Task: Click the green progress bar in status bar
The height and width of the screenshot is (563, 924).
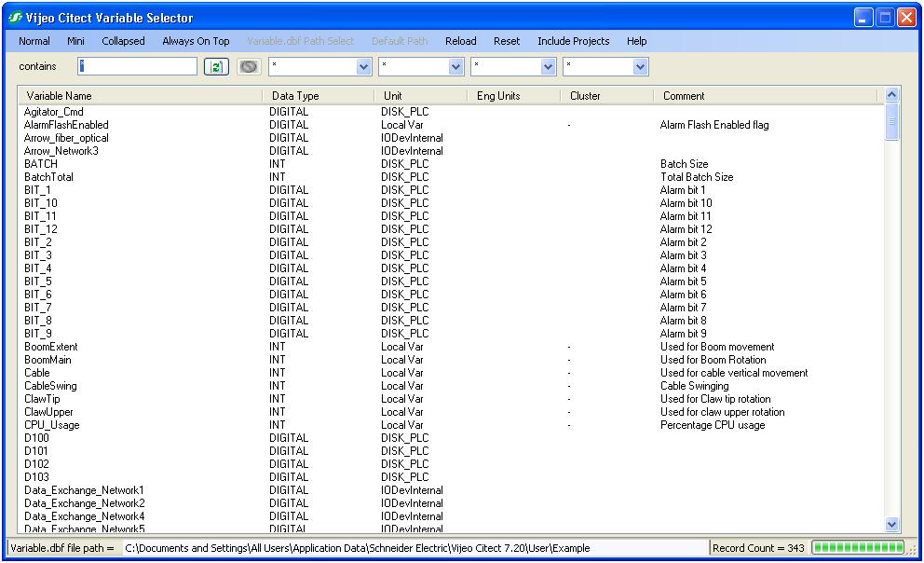Action: (858, 548)
